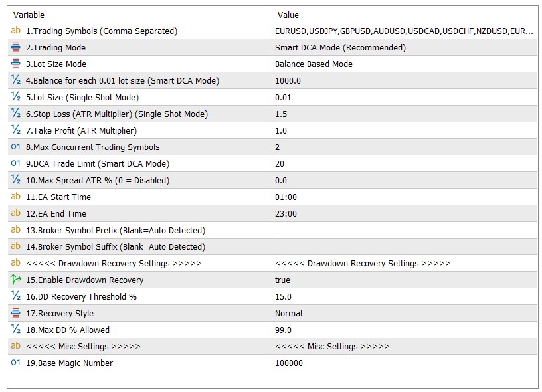Image resolution: width=542 pixels, height=392 pixels.
Task: Click the string icon beside Broker Symbol Prefix
Action: coord(15,229)
